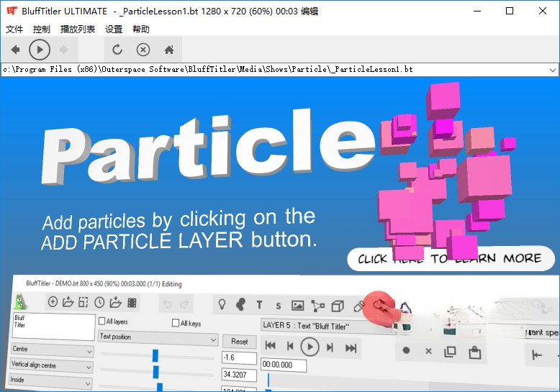Image resolution: width=560 pixels, height=392 pixels.
Task: Click the light bulb layer icon
Action: [x=222, y=304]
